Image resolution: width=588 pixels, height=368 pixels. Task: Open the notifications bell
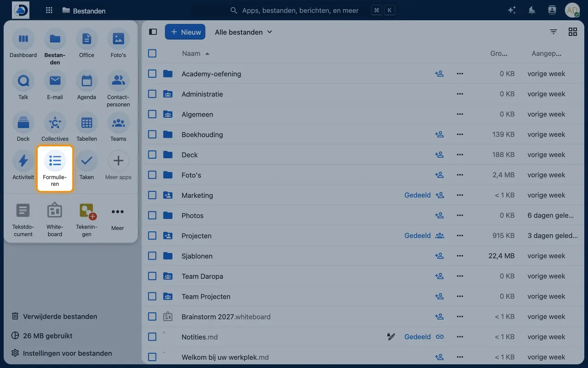532,10
